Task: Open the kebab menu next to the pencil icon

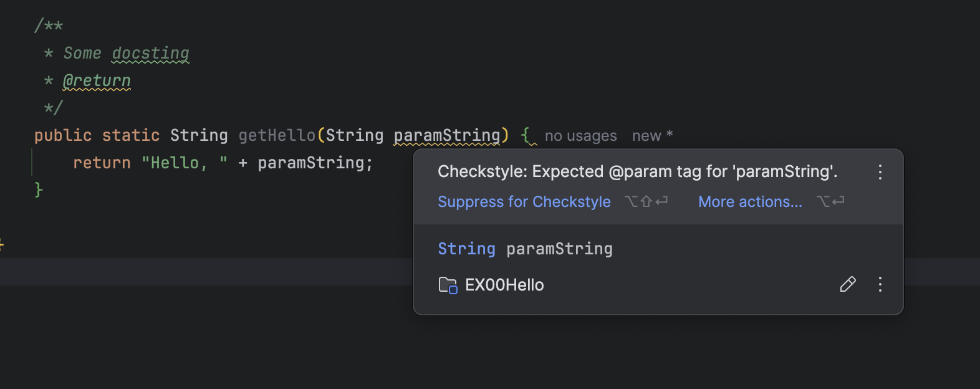Action: 880,285
